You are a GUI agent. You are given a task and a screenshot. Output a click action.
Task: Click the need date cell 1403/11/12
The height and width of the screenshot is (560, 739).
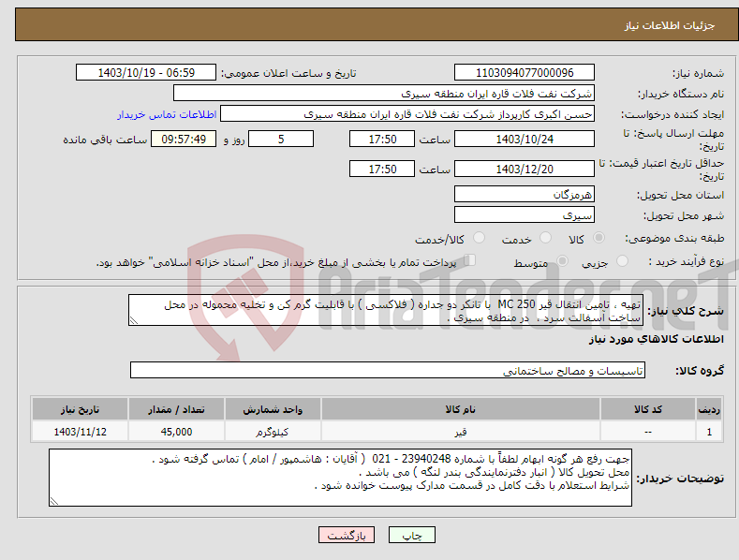81,432
